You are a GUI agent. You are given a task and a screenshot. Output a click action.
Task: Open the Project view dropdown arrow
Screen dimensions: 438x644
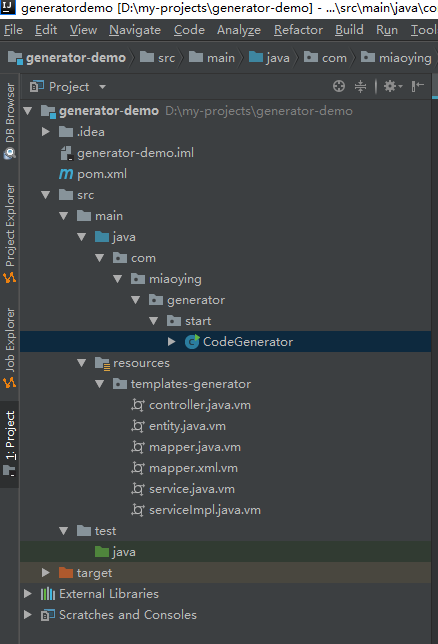(102, 87)
